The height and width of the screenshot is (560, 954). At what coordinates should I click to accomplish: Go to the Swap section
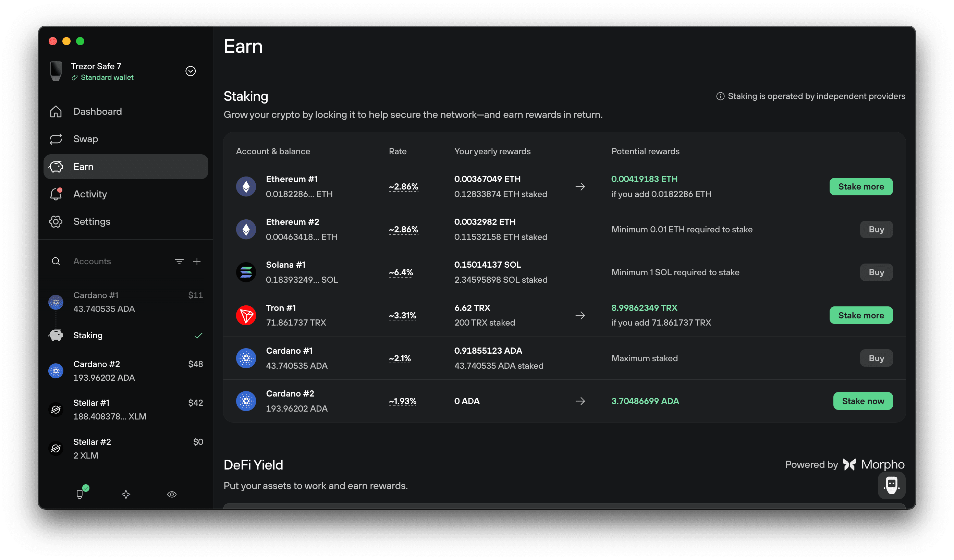(126, 139)
